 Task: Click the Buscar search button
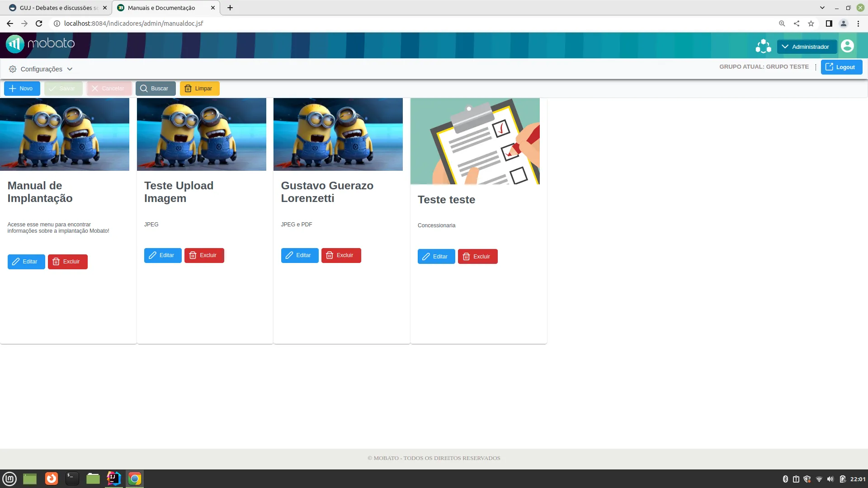155,89
